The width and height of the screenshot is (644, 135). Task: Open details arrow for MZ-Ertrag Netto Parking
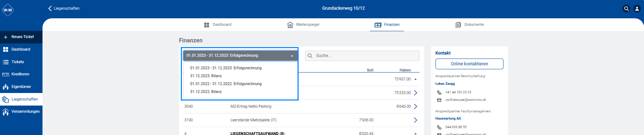415,107
